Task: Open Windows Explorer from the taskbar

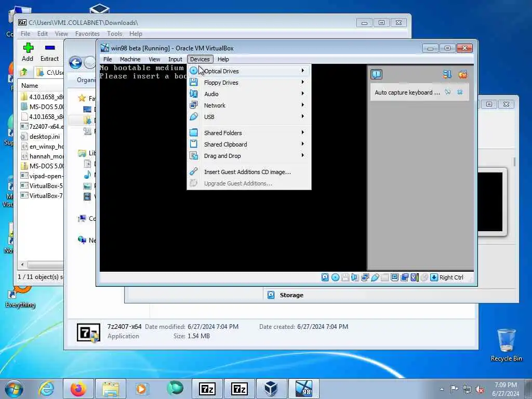Action: pyautogui.click(x=111, y=389)
